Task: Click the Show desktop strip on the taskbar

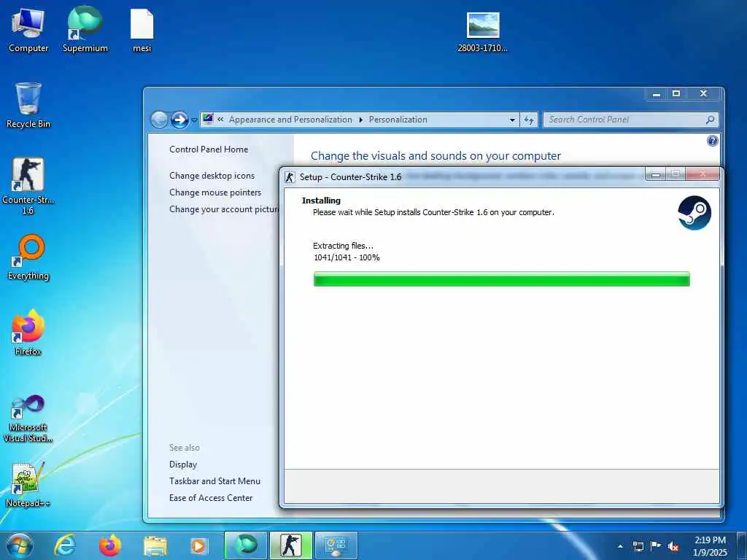Action: (742, 545)
